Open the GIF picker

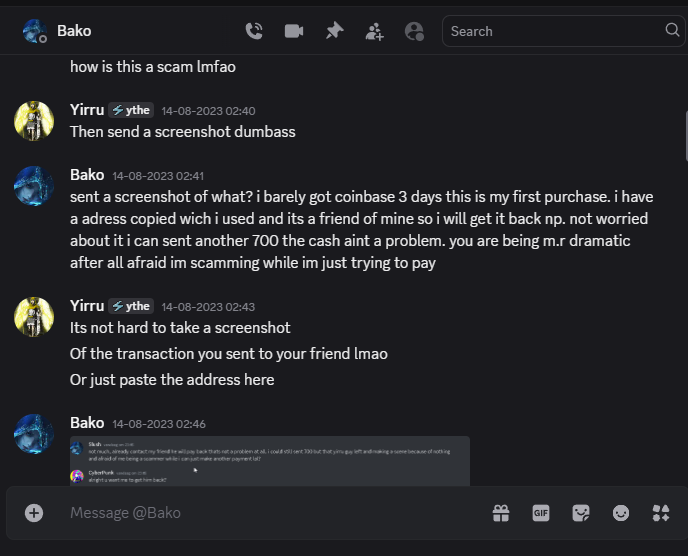pyautogui.click(x=541, y=513)
